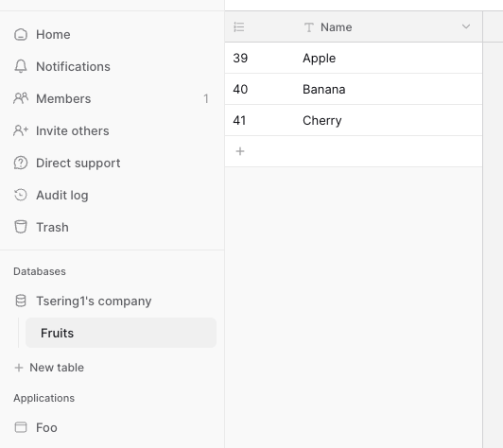This screenshot has width=503, height=448.
Task: Open Trash using the bin icon
Action: pyautogui.click(x=21, y=227)
